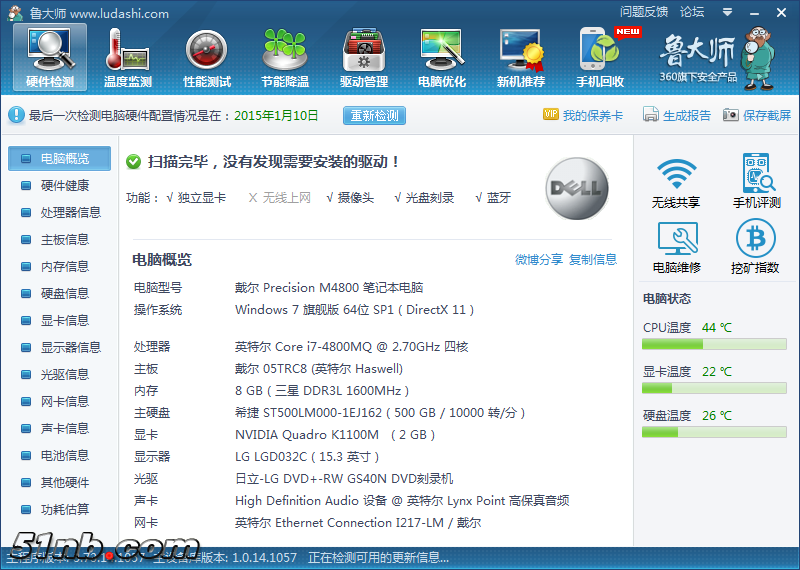Click the 8 GB DDR3L memory text
This screenshot has height=570, width=800.
click(322, 391)
